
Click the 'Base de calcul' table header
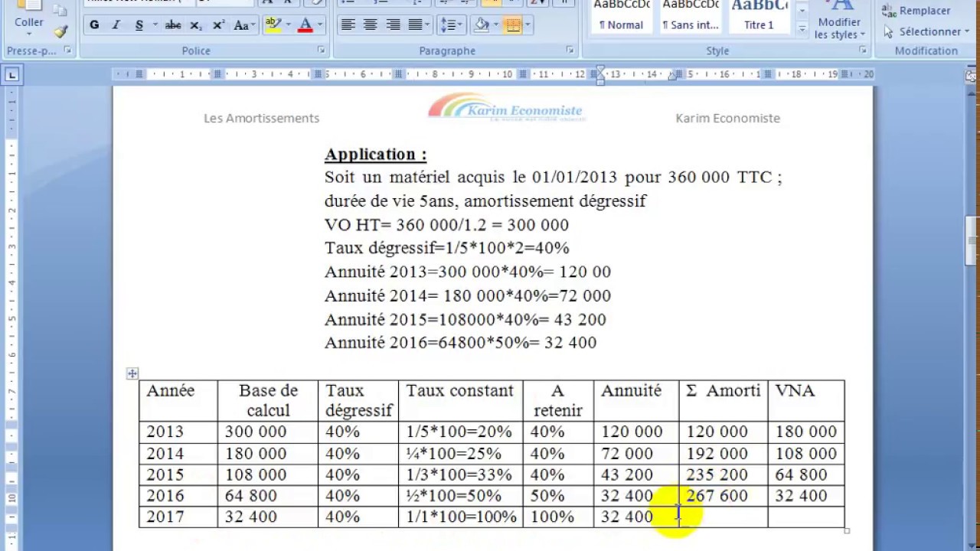[268, 400]
